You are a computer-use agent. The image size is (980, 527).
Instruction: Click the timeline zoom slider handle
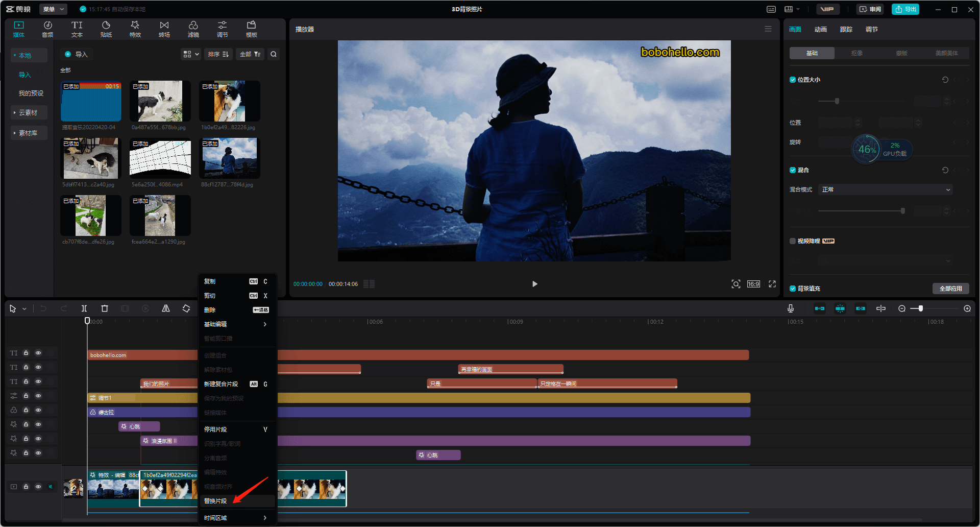pyautogui.click(x=920, y=308)
